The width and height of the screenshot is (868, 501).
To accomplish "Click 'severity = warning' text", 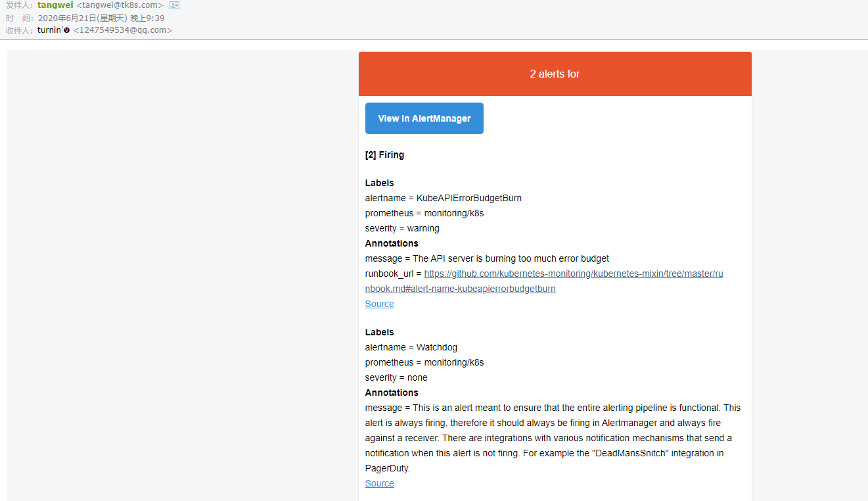I will coord(402,228).
